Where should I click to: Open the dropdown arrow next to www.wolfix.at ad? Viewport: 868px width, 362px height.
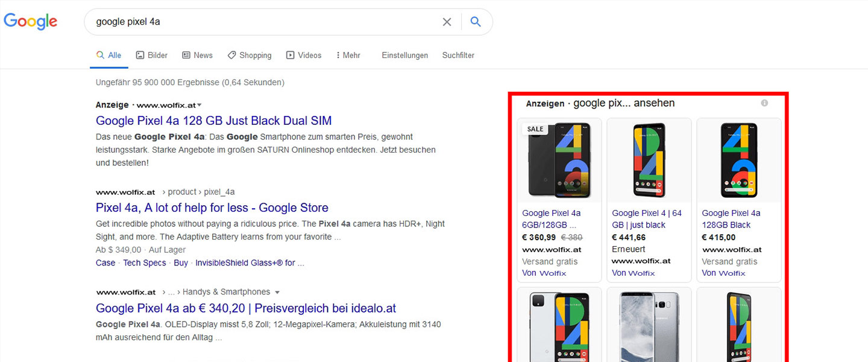199,104
